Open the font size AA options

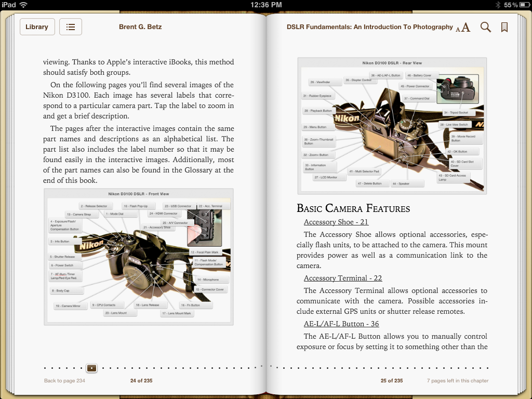(463, 27)
